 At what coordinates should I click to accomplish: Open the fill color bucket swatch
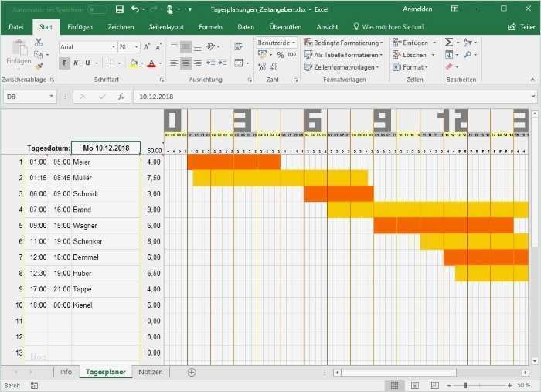(x=134, y=63)
